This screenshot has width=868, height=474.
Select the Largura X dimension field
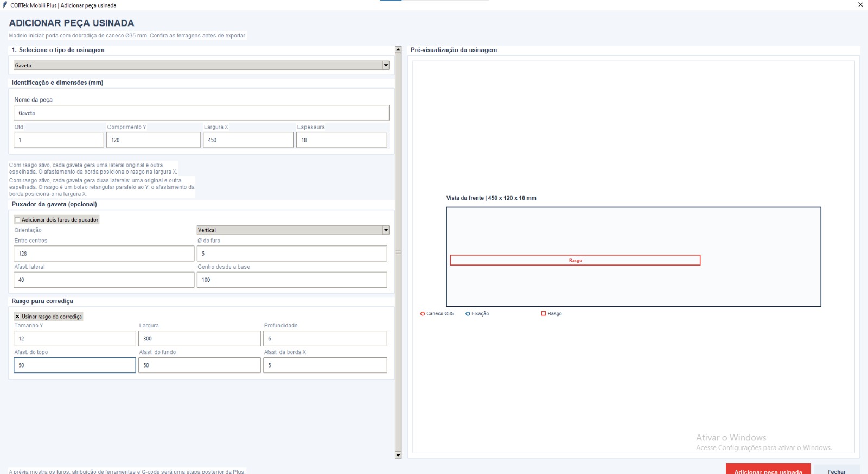tap(248, 140)
